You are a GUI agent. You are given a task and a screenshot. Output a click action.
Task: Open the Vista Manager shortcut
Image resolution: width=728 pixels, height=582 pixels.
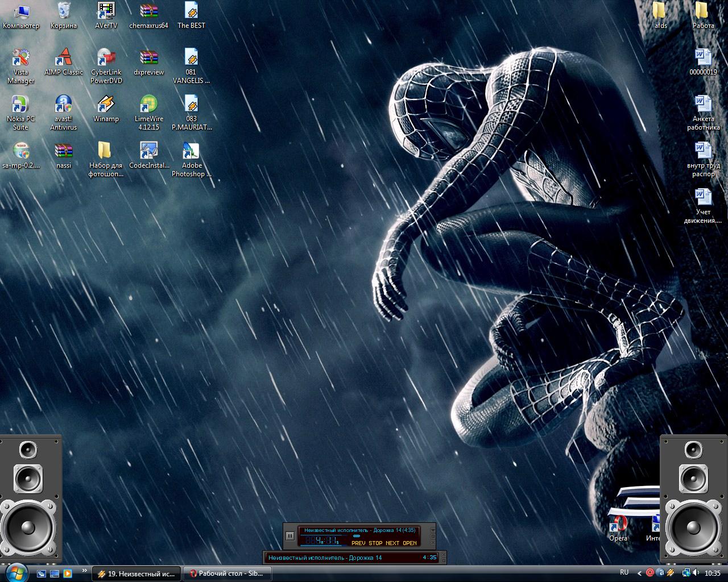[21, 66]
